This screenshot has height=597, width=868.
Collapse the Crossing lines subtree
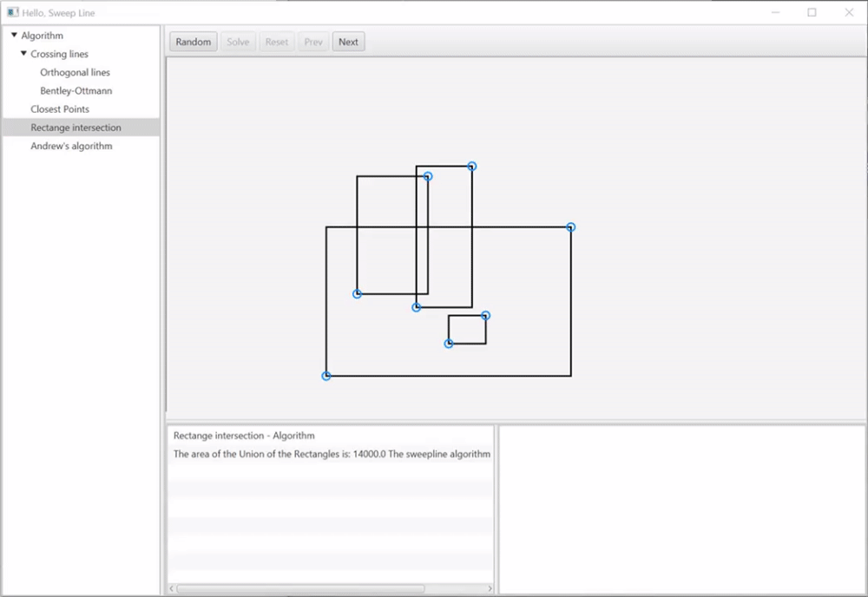click(23, 53)
